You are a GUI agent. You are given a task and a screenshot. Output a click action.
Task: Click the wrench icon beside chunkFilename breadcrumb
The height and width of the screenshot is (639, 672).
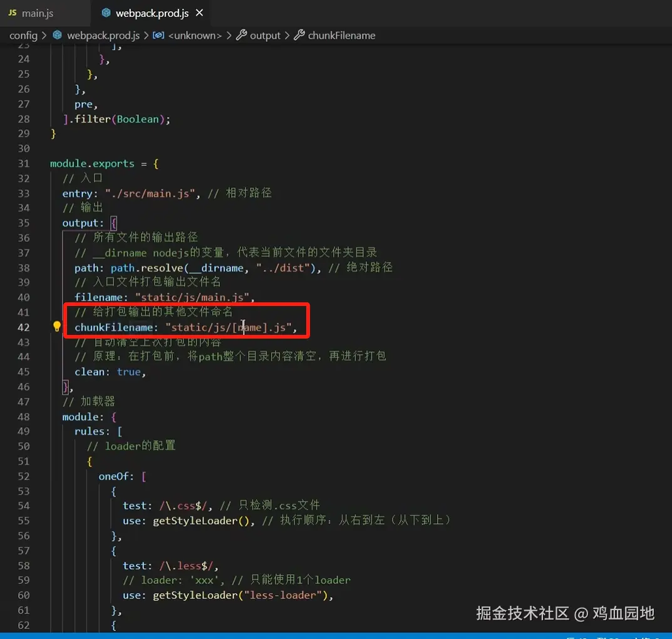click(x=299, y=35)
